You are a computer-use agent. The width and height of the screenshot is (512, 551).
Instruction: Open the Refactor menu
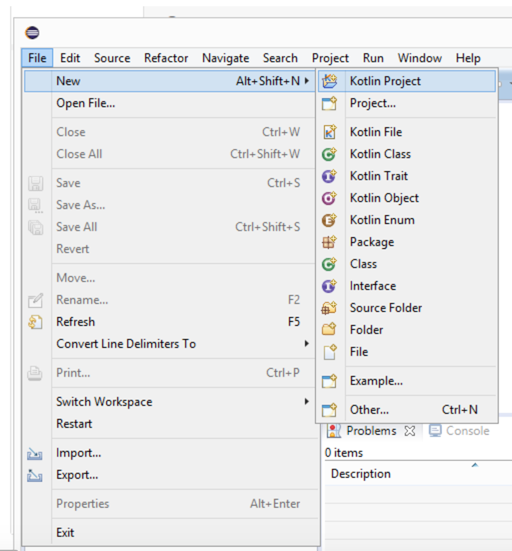click(x=166, y=58)
